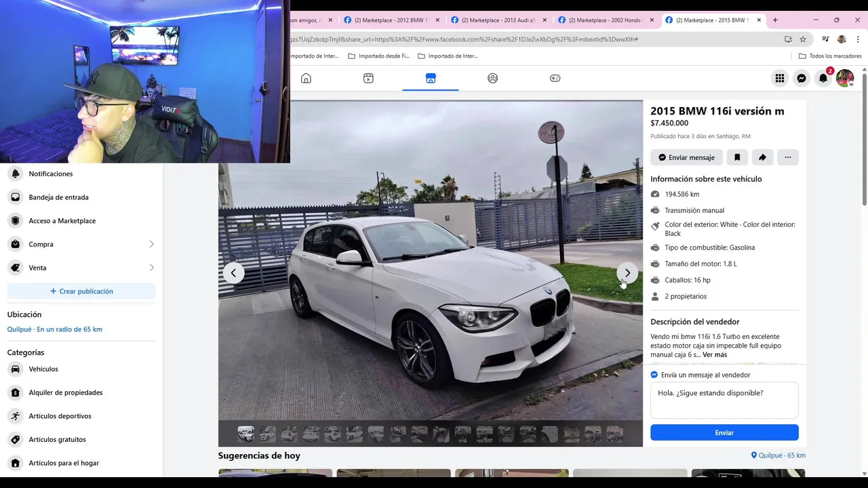Viewport: 868px width, 488px height.
Task: Close the 2013 Audi a5 tab
Action: coord(544,20)
